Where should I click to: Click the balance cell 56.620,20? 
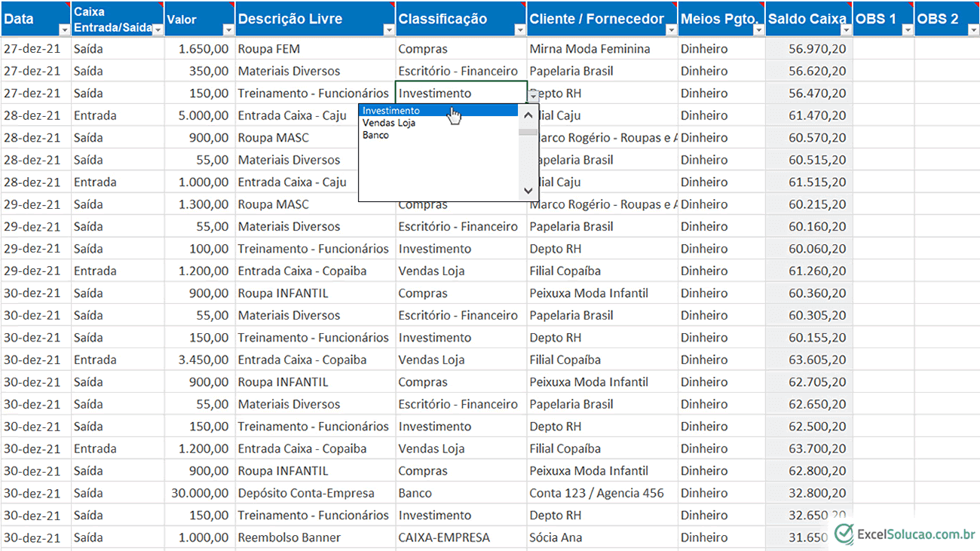[809, 71]
